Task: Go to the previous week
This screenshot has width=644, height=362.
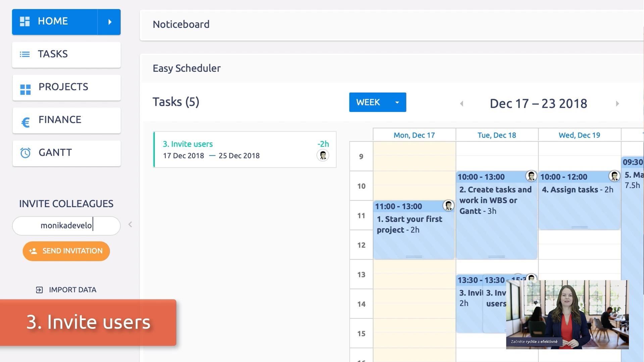Action: [462, 104]
